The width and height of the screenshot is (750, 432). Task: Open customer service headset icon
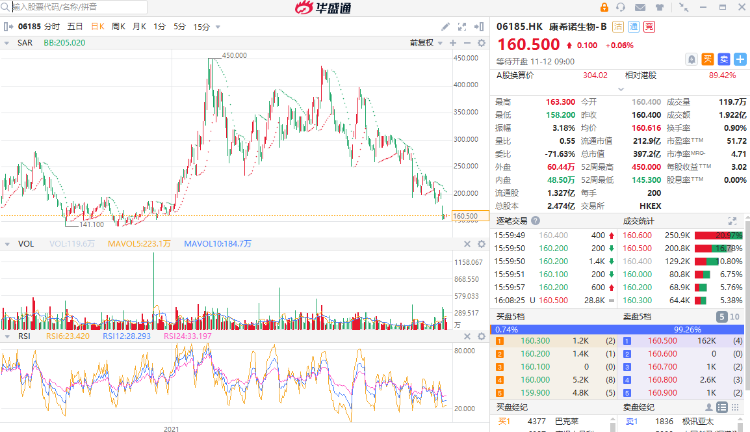pyautogui.click(x=620, y=7)
